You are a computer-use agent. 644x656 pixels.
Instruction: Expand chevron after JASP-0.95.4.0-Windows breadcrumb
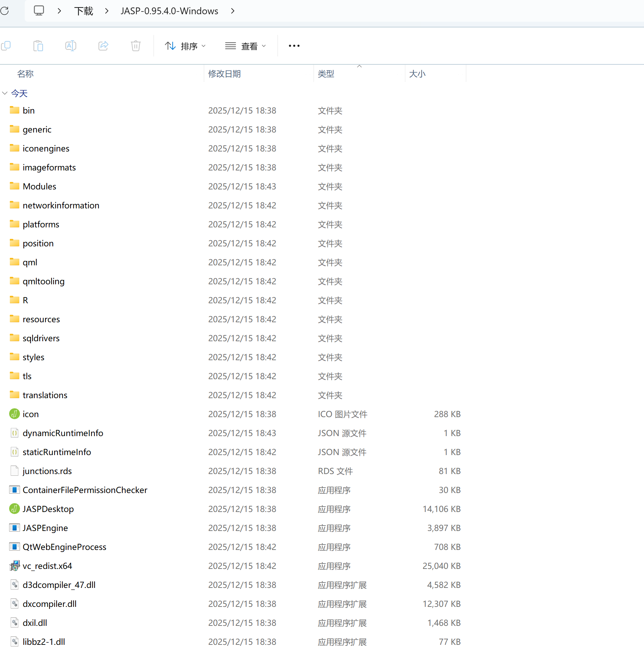point(233,11)
